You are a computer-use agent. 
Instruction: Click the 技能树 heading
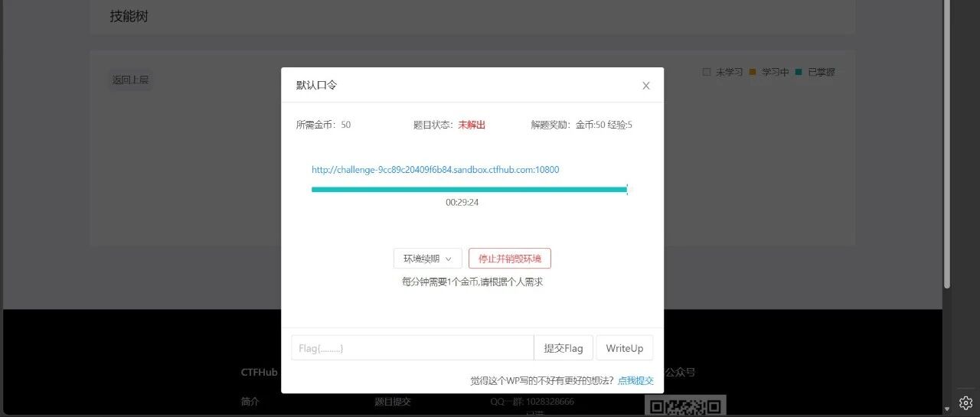(129, 16)
